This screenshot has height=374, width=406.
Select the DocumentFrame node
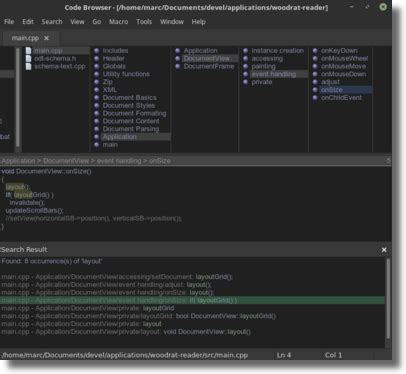pos(209,66)
